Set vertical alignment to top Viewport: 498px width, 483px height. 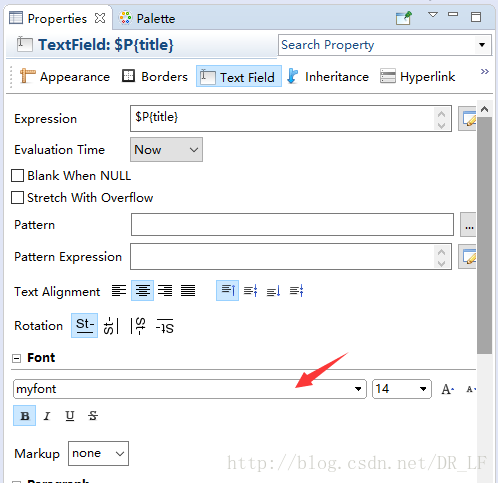227,291
